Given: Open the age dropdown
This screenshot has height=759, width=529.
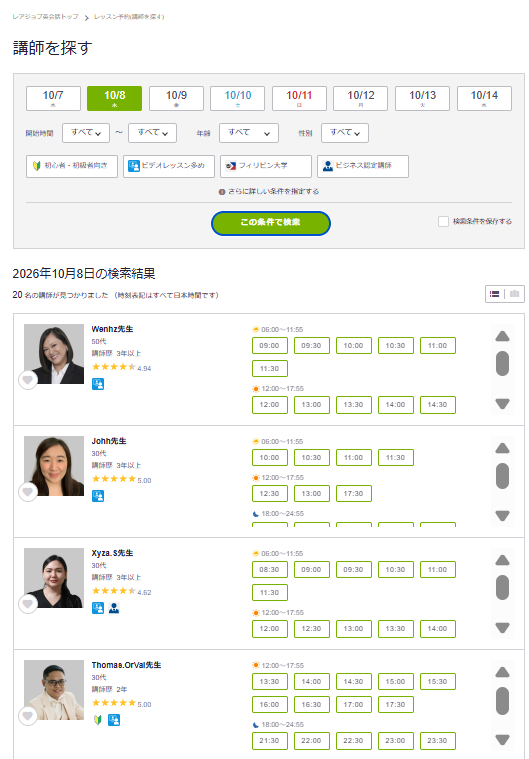Looking at the screenshot, I should (249, 133).
